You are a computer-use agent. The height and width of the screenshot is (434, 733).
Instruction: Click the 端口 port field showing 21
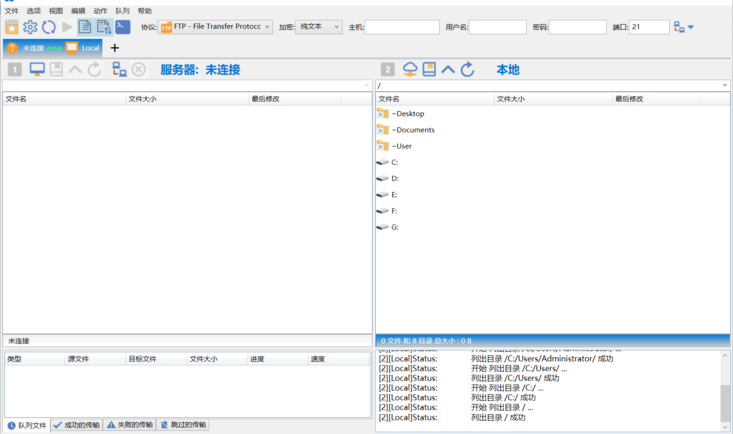tap(649, 27)
